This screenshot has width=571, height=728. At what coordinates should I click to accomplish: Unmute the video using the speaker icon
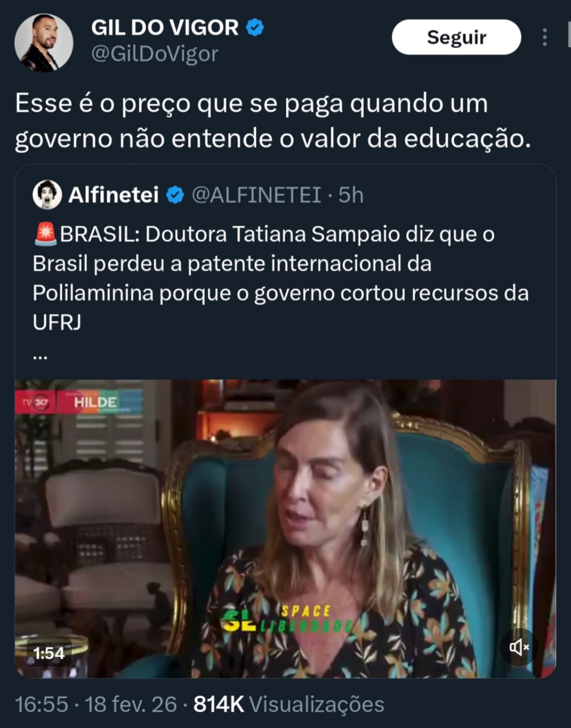[x=519, y=647]
